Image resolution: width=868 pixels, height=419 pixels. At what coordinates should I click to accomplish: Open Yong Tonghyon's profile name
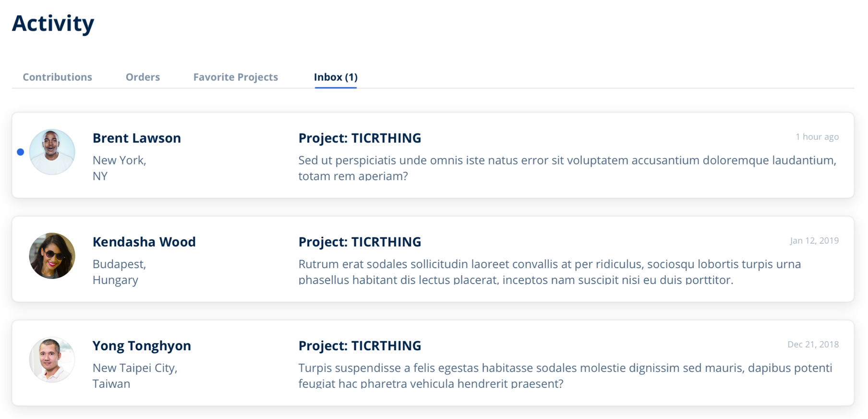pyautogui.click(x=142, y=346)
